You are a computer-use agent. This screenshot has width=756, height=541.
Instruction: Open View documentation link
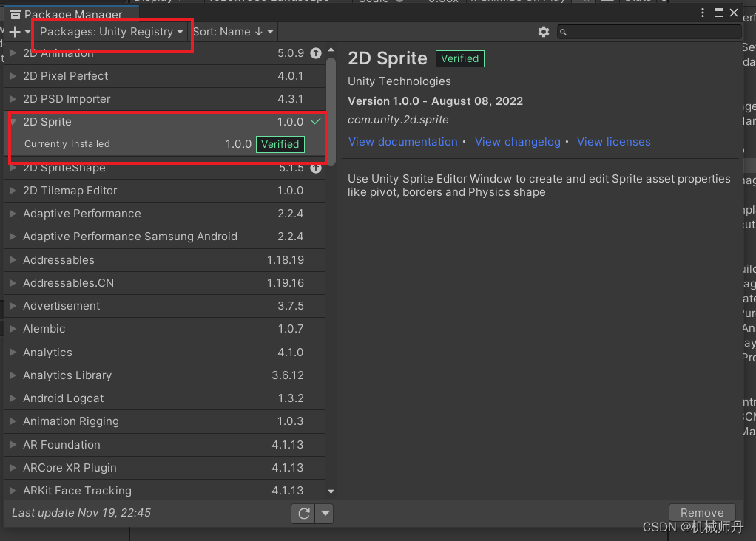click(x=402, y=142)
